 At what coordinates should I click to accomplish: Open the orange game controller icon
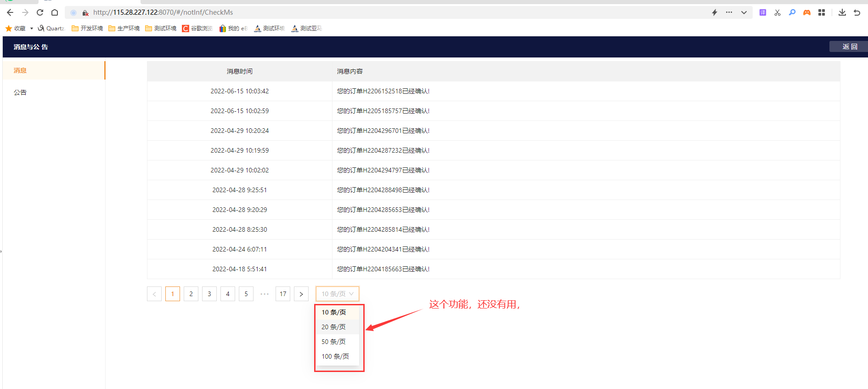click(x=807, y=12)
